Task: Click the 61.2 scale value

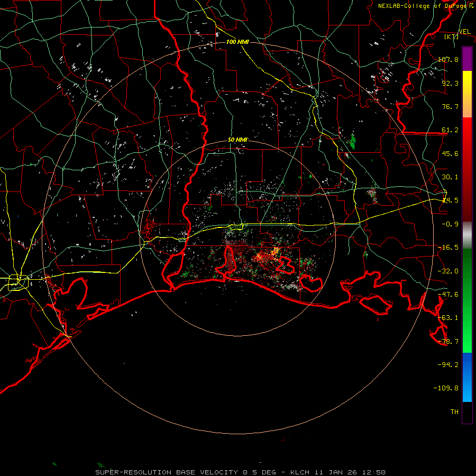Action: pos(450,130)
